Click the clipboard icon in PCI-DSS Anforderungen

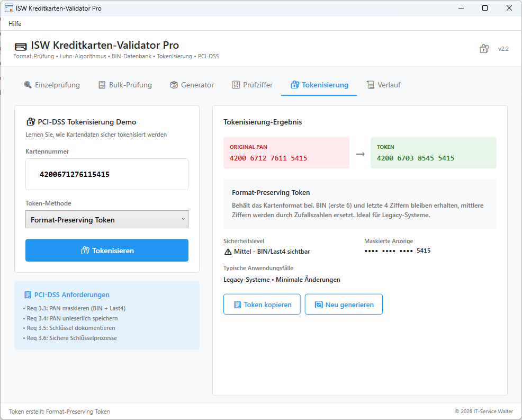28,295
